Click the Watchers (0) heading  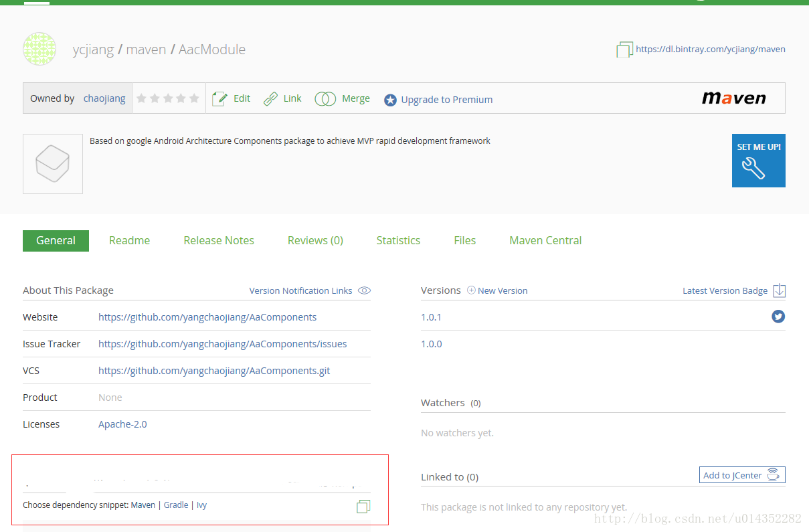tap(450, 403)
